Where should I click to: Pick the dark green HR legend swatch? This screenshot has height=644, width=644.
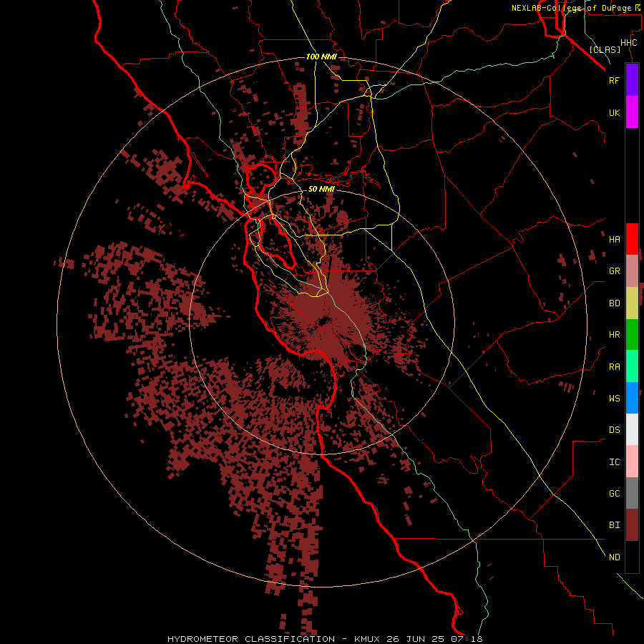[632, 334]
